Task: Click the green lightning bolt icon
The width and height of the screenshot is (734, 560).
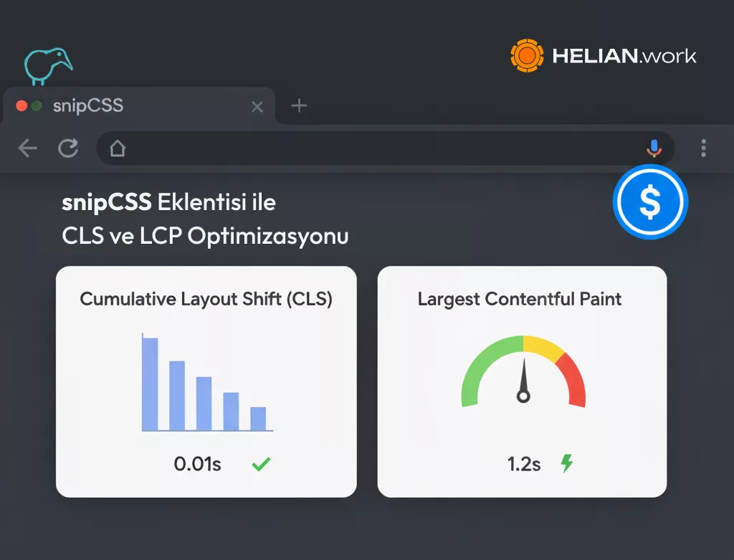Action: (x=566, y=463)
